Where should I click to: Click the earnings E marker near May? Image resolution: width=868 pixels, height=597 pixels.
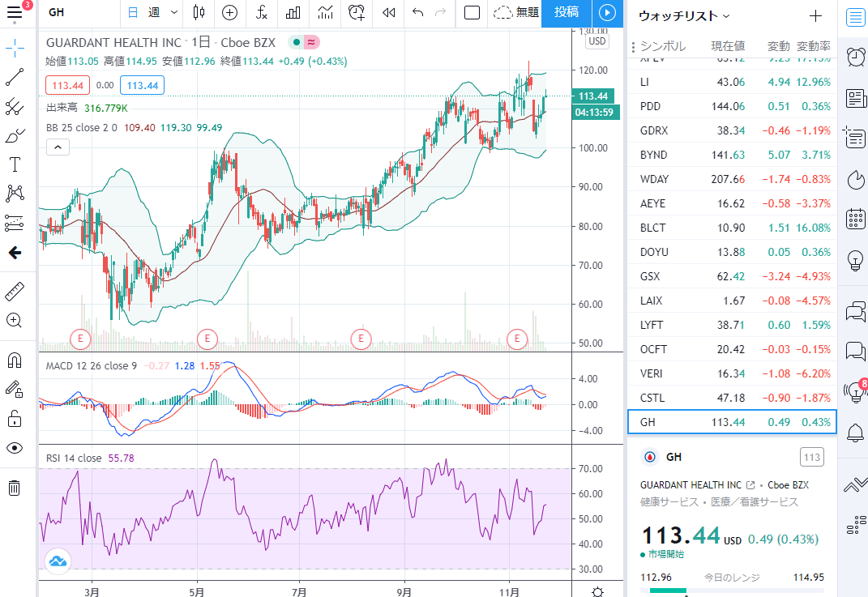(207, 338)
